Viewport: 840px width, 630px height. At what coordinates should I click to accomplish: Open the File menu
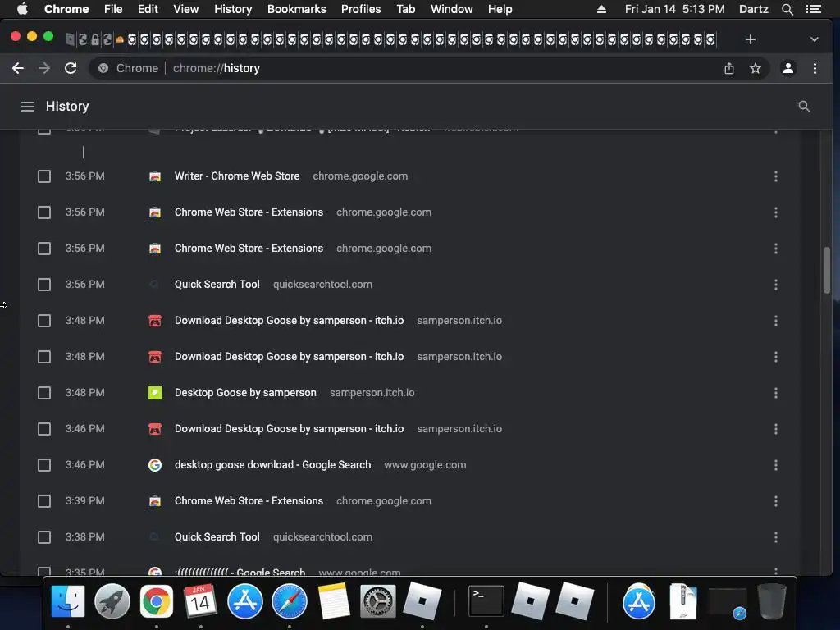point(113,9)
